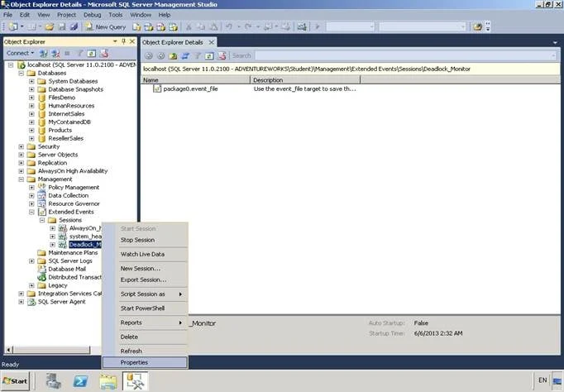The width and height of the screenshot is (564, 392).
Task: Click the Connect dropdown in Object Explorer
Action: (20, 53)
